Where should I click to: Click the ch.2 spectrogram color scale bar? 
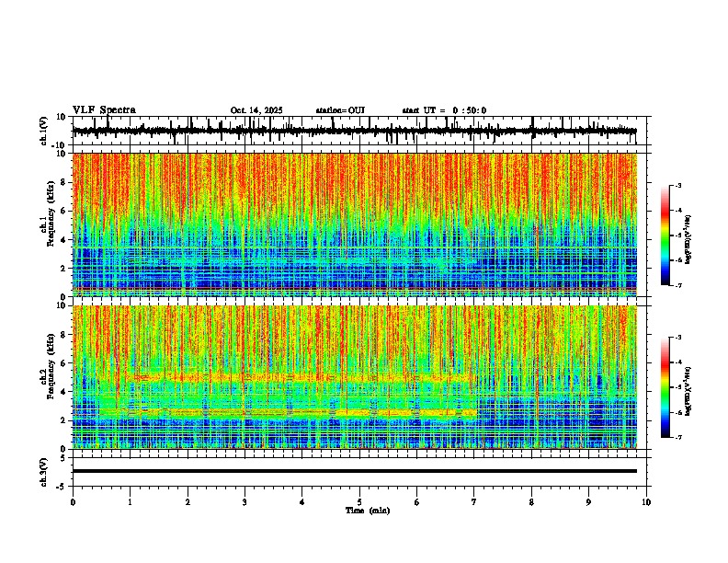pos(665,387)
